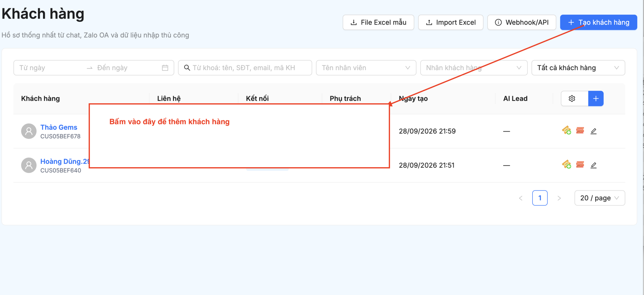644x295 pixels.
Task: Click the AI Lead column header
Action: 515,99
